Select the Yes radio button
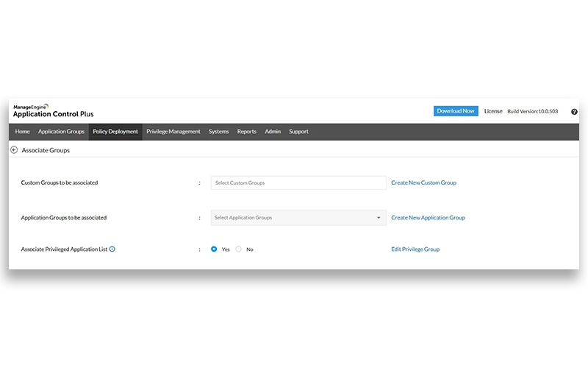The width and height of the screenshot is (588, 368). click(x=214, y=249)
